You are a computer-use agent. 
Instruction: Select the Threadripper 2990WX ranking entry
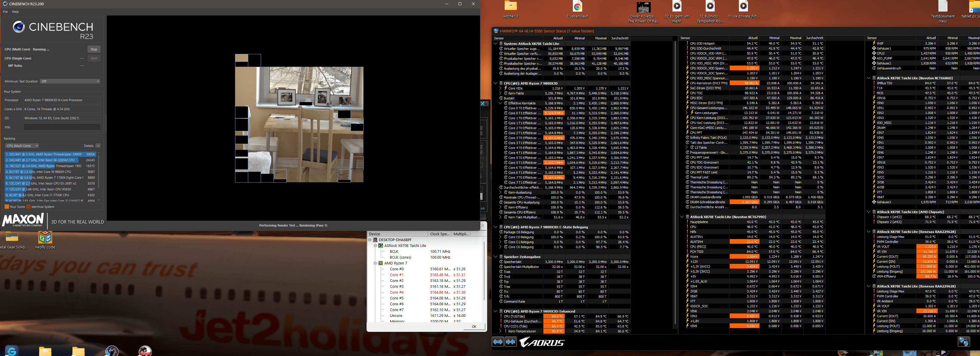click(50, 155)
